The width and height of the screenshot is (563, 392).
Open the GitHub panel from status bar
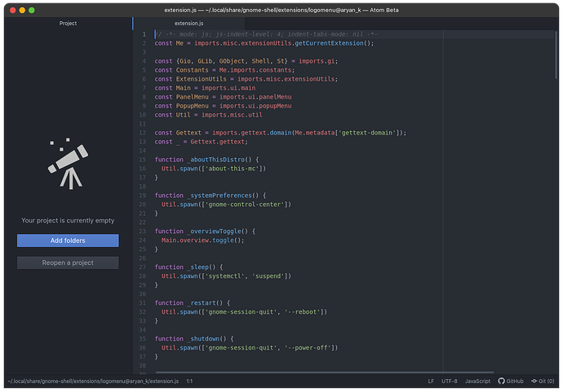point(511,381)
